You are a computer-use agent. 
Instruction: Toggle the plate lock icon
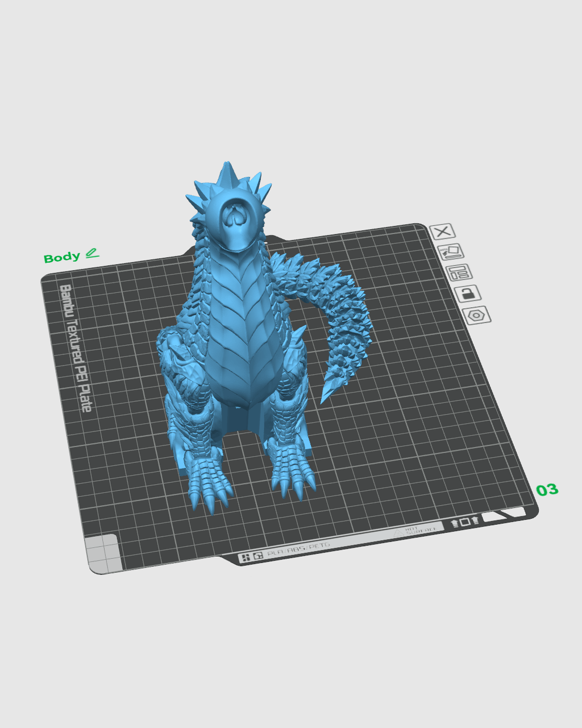[467, 293]
